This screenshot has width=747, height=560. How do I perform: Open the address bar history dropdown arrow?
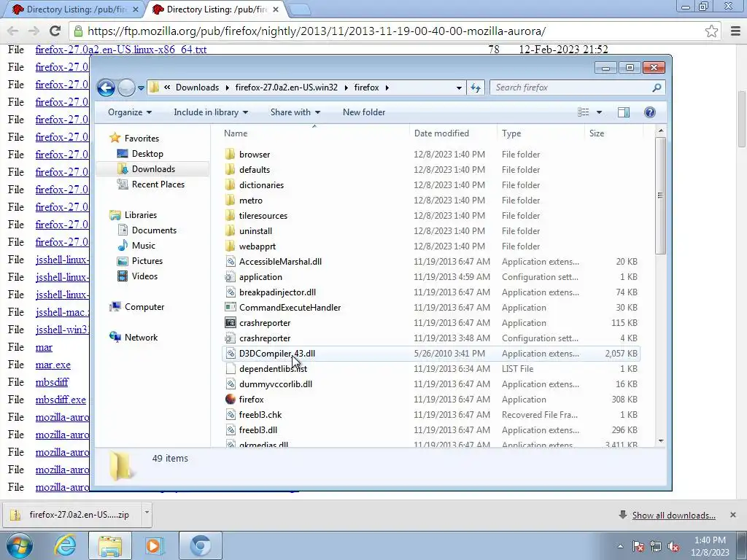pos(459,87)
